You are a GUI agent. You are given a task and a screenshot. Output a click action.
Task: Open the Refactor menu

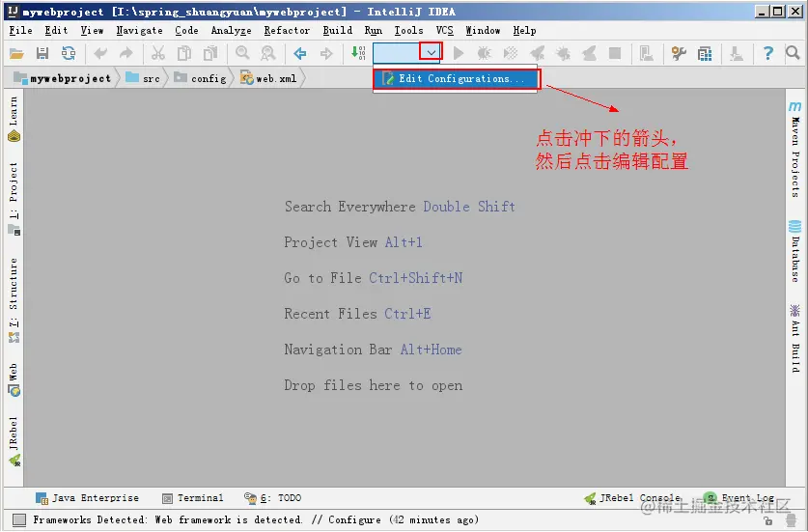[287, 31]
